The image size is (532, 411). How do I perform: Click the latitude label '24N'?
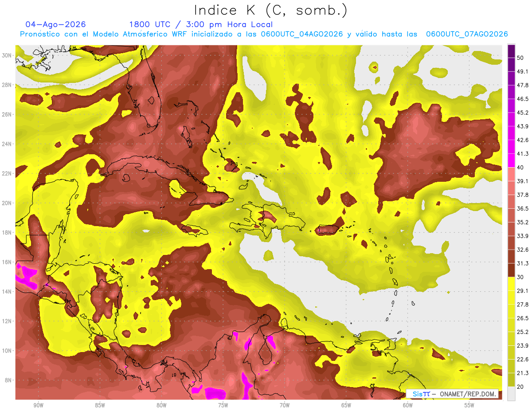[x=7, y=144]
